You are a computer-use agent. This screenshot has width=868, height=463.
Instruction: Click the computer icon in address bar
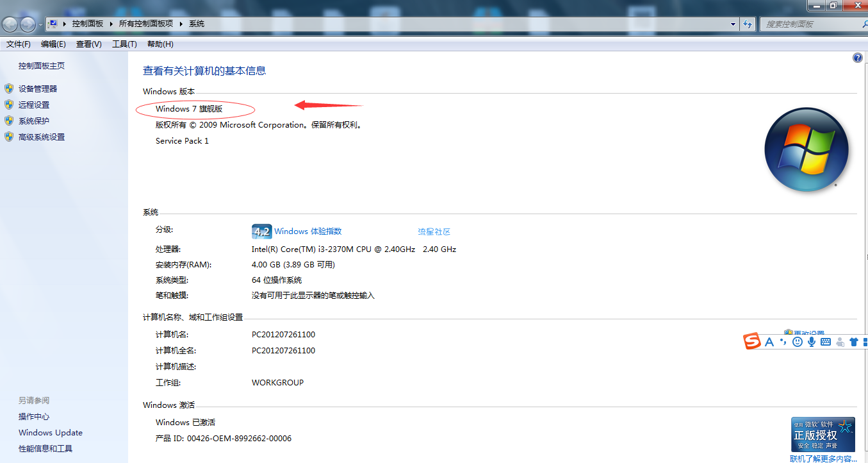53,24
